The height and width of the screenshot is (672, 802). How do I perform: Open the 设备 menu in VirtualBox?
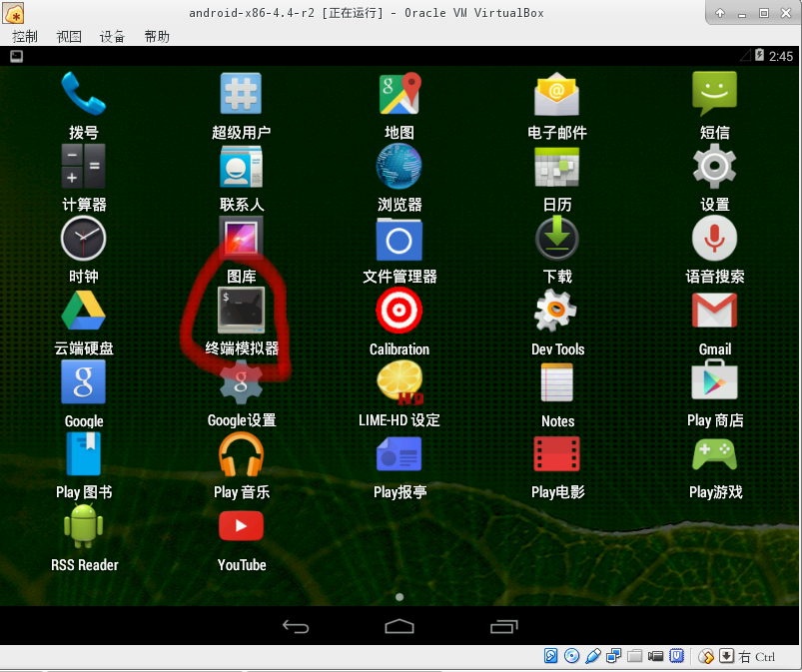113,36
